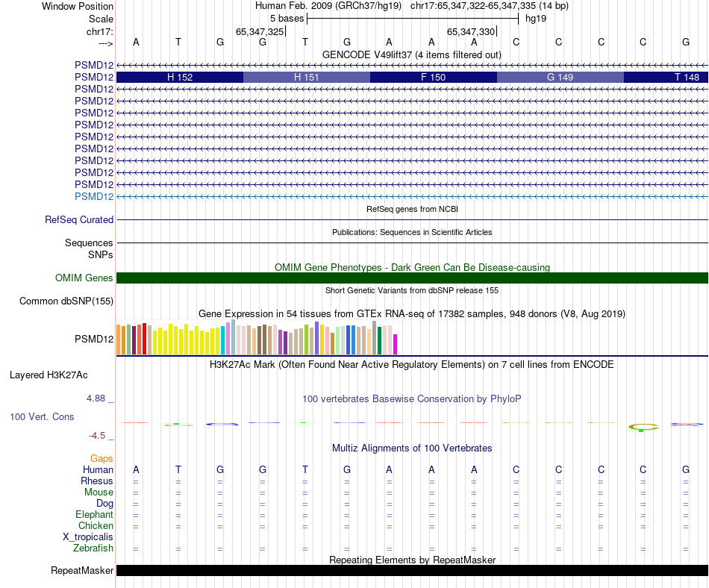This screenshot has height=588, width=709.
Task: Click the GENCODE V49lift37 track title
Action: (412, 55)
